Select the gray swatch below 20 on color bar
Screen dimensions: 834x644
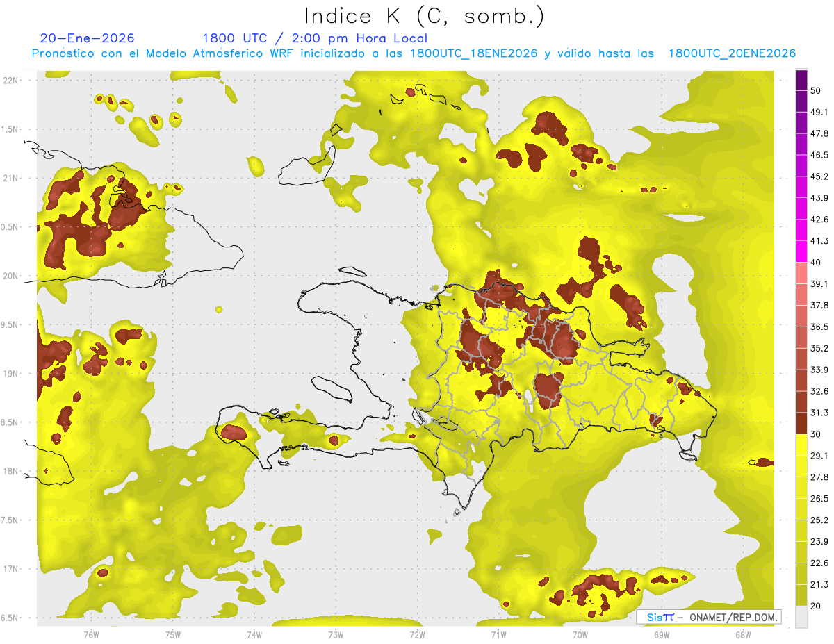click(x=801, y=617)
